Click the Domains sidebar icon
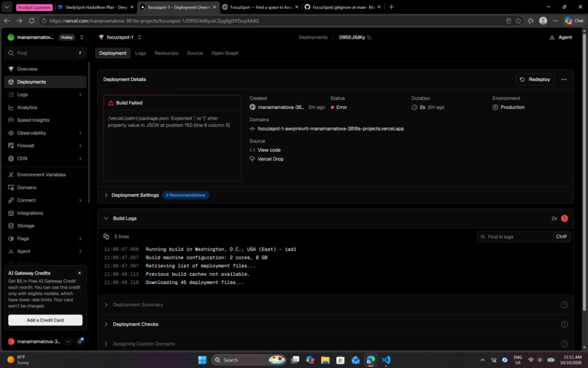The image size is (588, 368). click(x=11, y=188)
